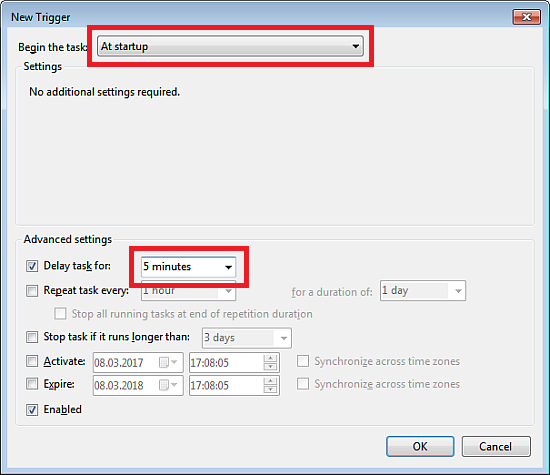Image resolution: width=550 pixels, height=475 pixels.
Task: Decrease the Activate time with down spinner
Action: coord(270,367)
